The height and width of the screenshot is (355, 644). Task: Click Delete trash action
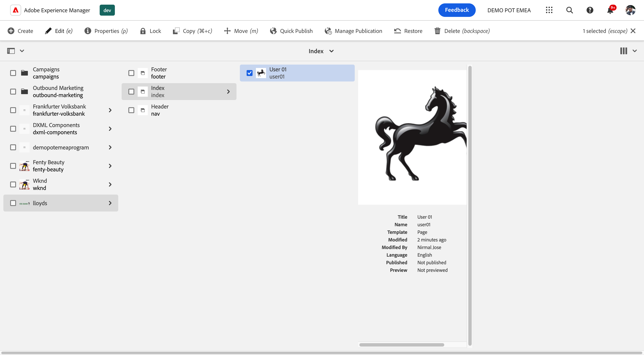coord(462,31)
